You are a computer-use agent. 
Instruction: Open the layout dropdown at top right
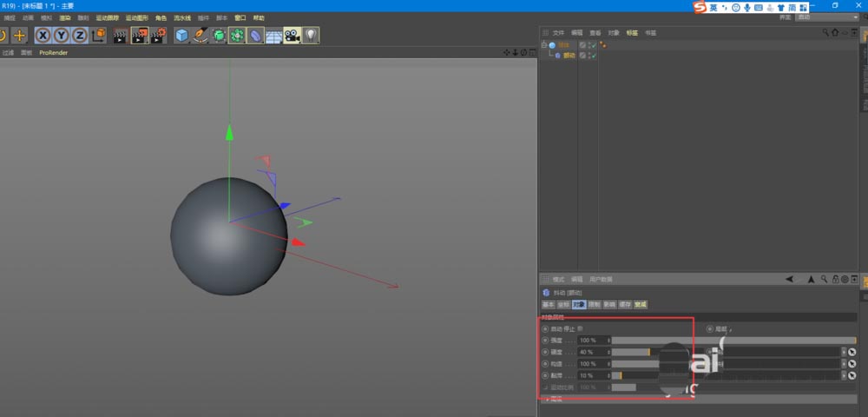coord(826,17)
